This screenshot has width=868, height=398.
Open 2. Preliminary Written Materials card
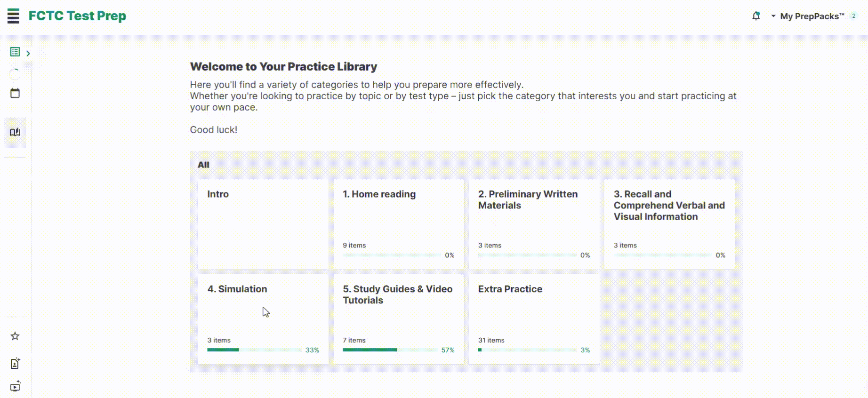[x=534, y=224]
